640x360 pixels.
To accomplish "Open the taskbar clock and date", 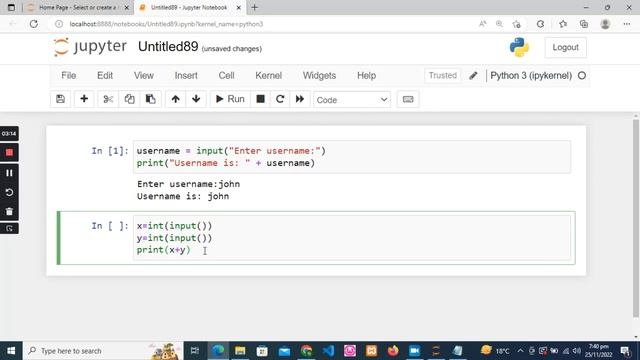I will (x=599, y=351).
